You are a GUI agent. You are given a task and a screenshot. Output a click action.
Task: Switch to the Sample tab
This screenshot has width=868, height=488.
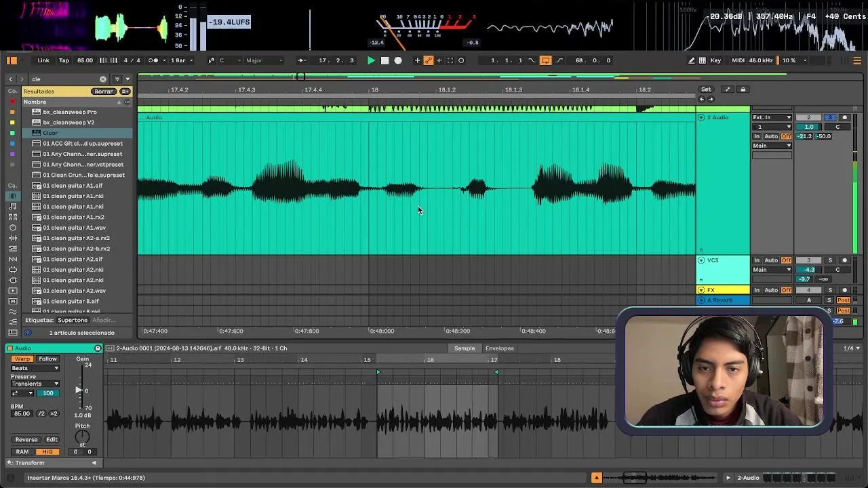pyautogui.click(x=465, y=348)
